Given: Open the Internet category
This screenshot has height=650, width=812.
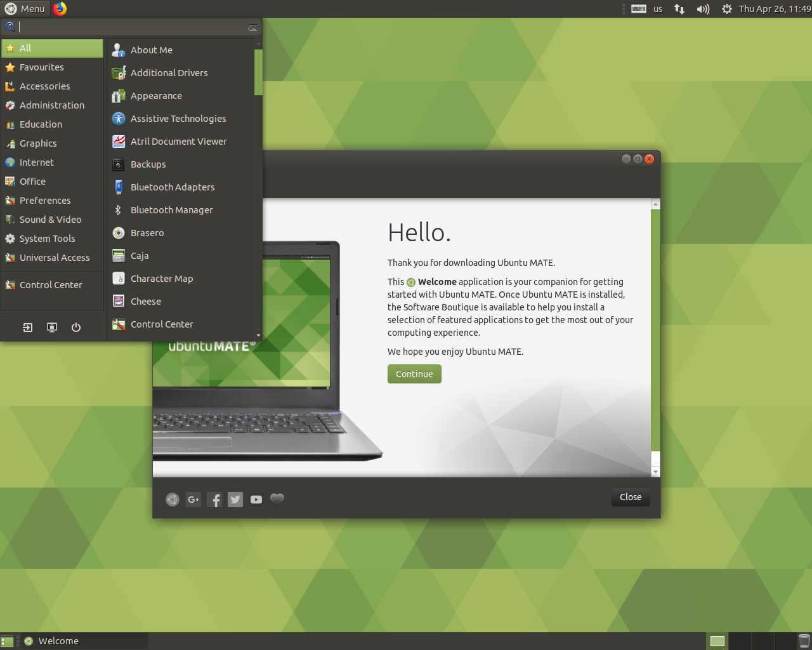Looking at the screenshot, I should [52, 162].
